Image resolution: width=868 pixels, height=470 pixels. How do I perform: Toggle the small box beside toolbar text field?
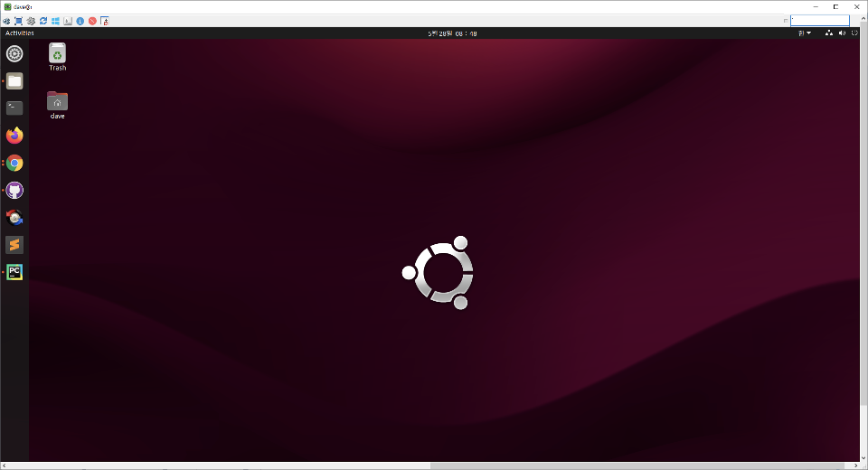coord(786,21)
